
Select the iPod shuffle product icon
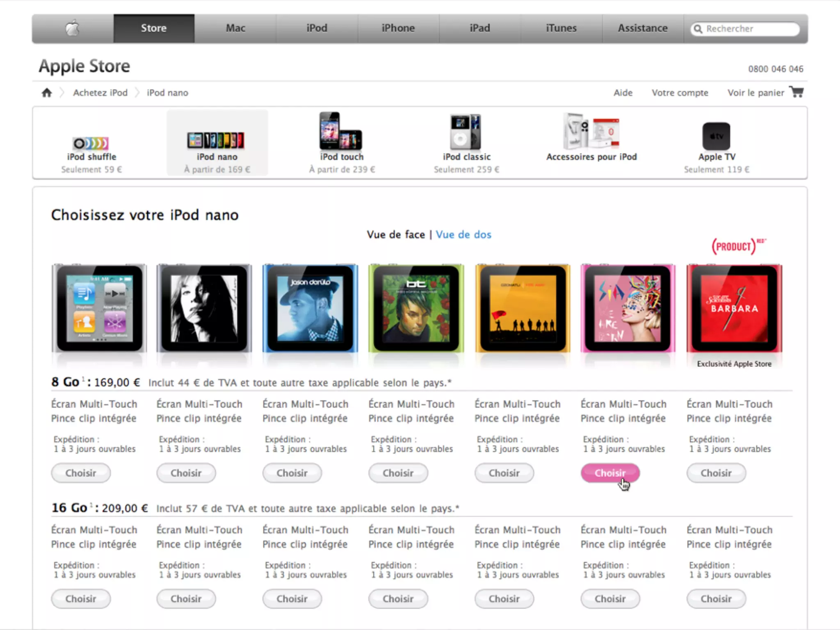pos(91,144)
